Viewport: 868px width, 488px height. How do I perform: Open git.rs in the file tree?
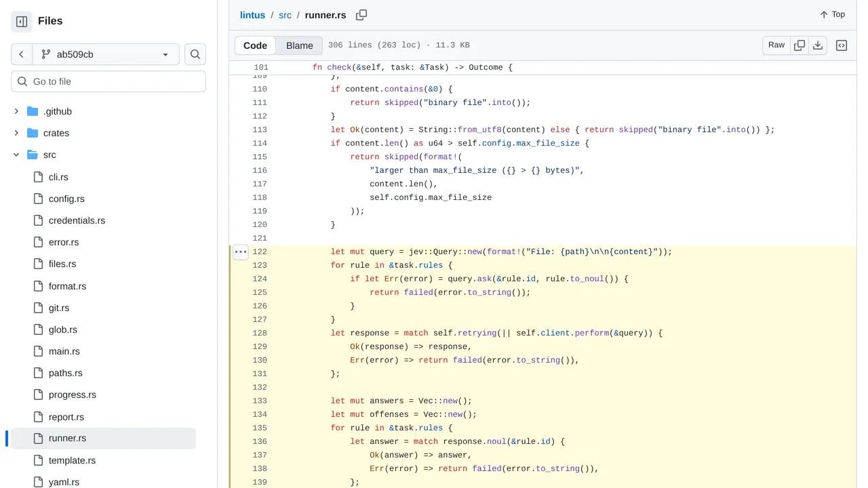coord(59,308)
